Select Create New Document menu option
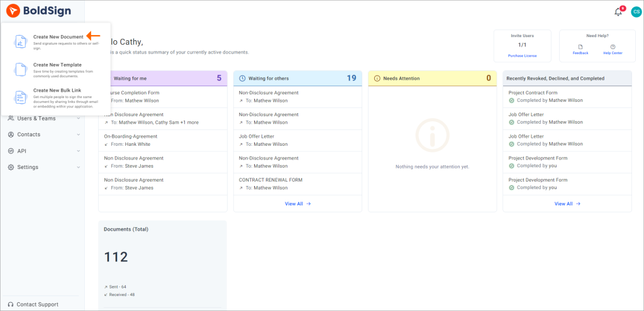Screen dimensions: 644x311 [x=58, y=37]
